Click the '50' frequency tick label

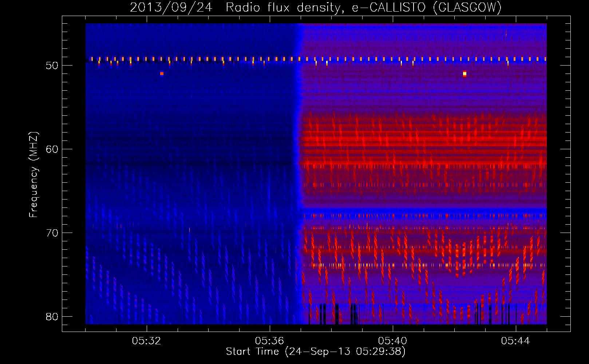pos(52,66)
